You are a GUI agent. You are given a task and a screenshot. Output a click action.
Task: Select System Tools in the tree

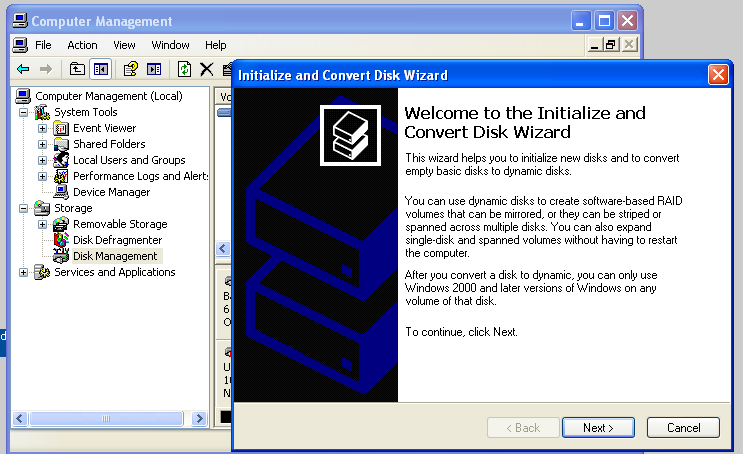[85, 112]
